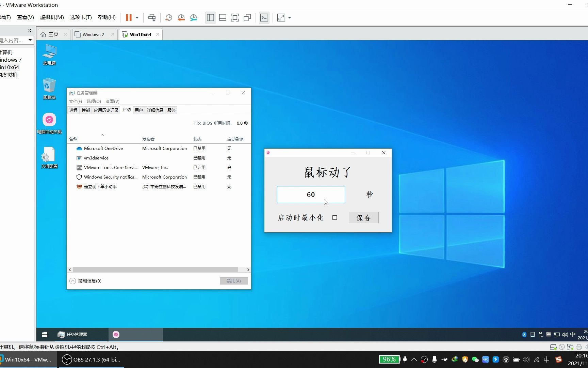Click the pink app icon in guest taskbar
The height and width of the screenshot is (368, 588).
(116, 335)
